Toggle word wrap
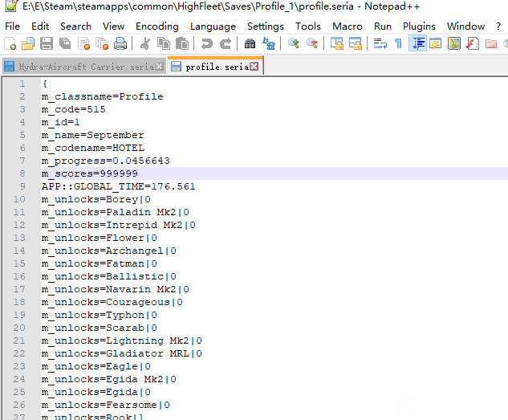Image resolution: width=508 pixels, height=420 pixels. pyautogui.click(x=380, y=43)
